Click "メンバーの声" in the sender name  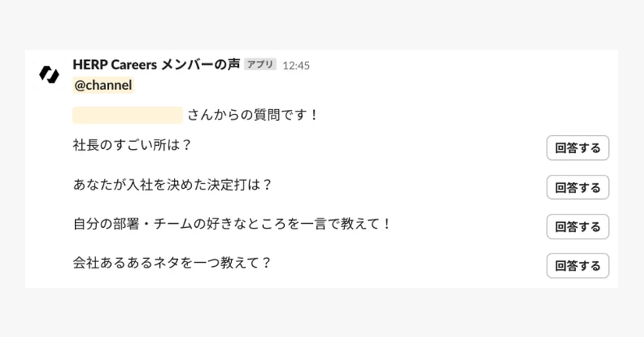[200, 65]
